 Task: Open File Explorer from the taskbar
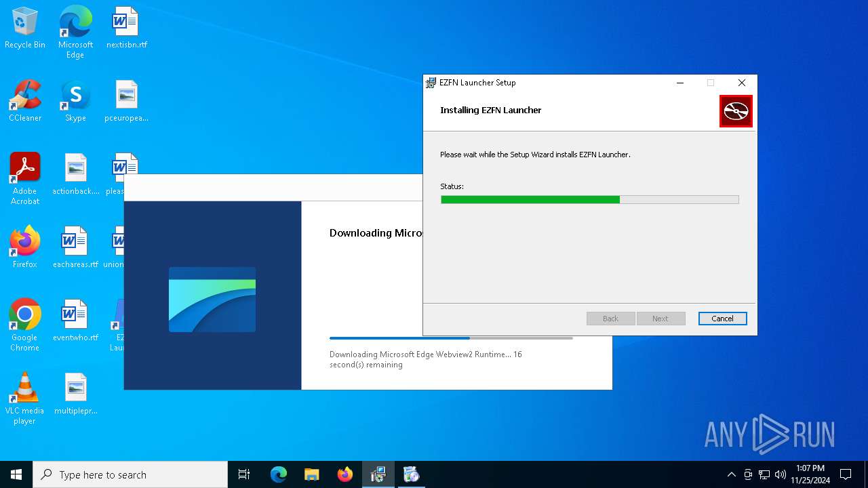(x=312, y=474)
